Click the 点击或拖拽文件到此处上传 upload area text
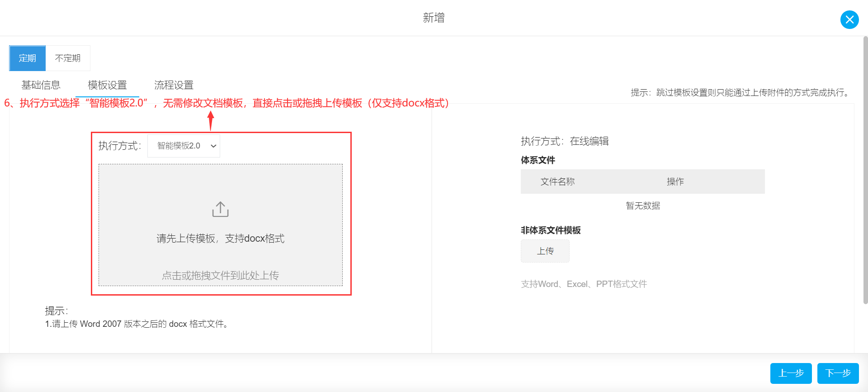868x392 pixels. coord(221,275)
